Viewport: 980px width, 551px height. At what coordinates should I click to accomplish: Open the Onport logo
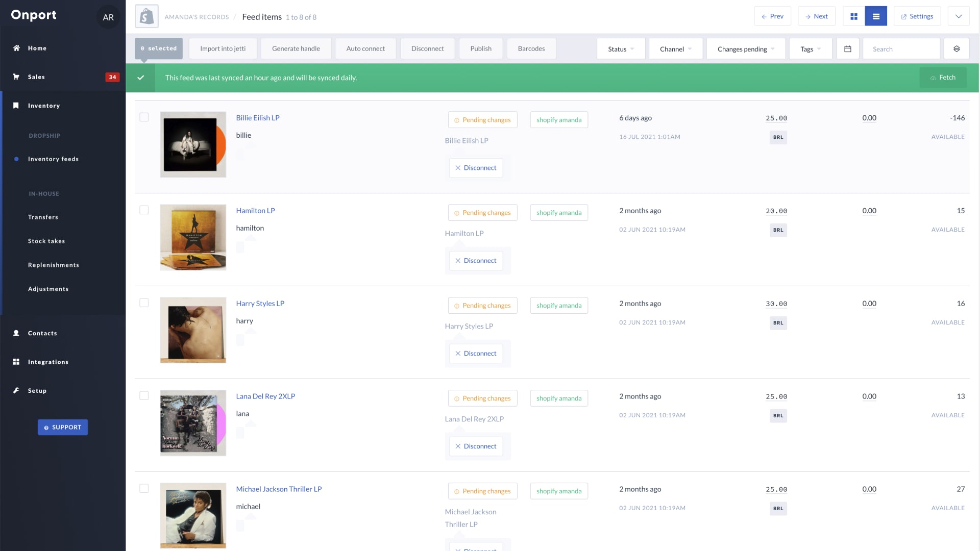click(x=34, y=15)
